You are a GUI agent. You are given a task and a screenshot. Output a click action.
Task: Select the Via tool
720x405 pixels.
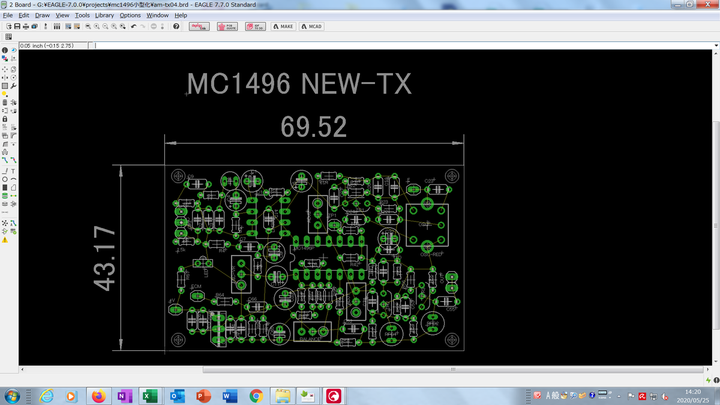(5, 196)
